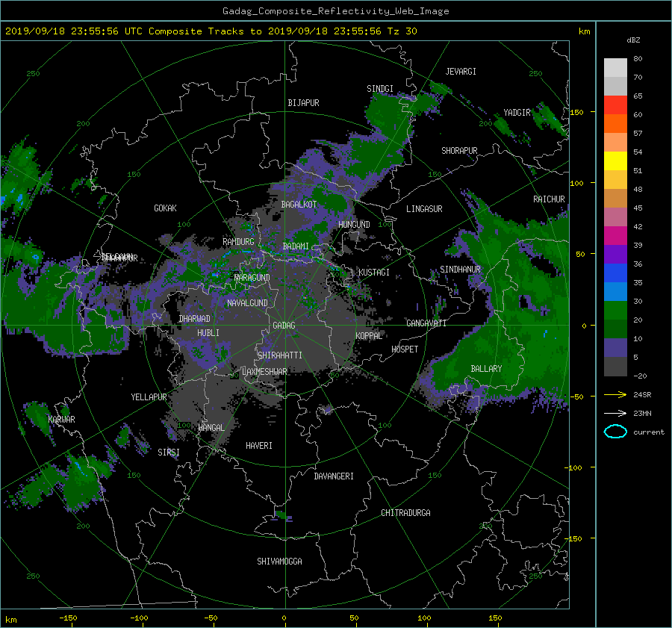Image resolution: width=672 pixels, height=628 pixels.
Task: Select the light blue 30-35 dBZ swatch
Action: point(615,291)
